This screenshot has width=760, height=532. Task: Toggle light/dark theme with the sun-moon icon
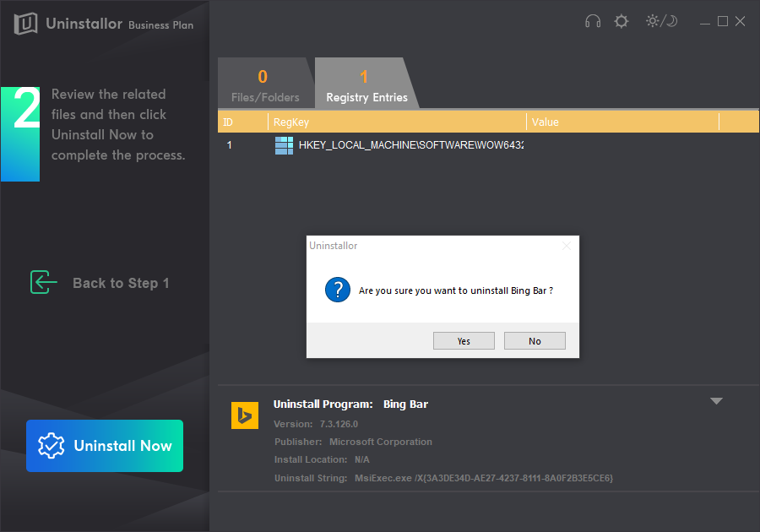coord(661,21)
